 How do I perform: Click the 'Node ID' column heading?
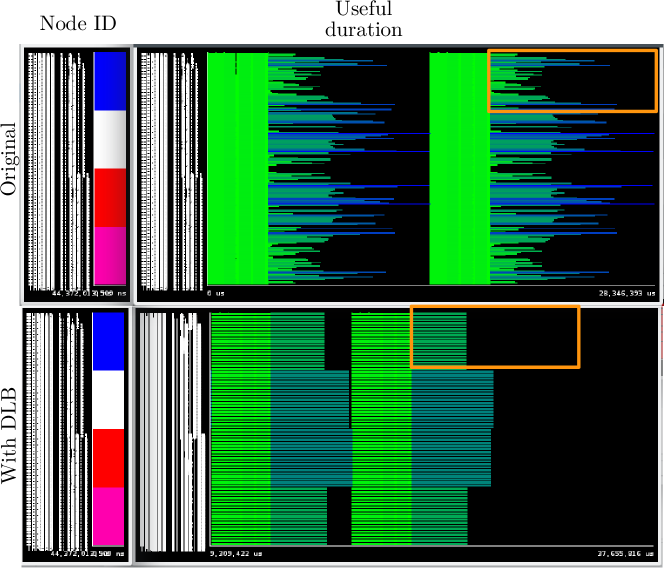78,23
